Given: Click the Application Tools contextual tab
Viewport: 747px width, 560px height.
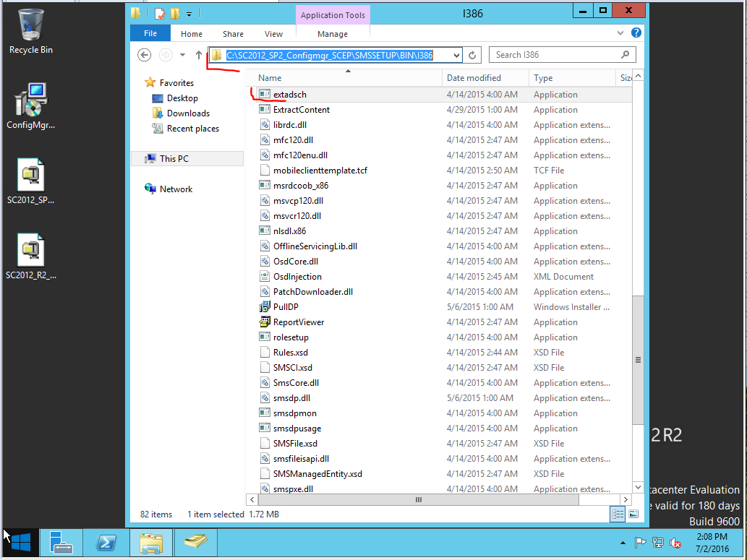Looking at the screenshot, I should pyautogui.click(x=333, y=14).
